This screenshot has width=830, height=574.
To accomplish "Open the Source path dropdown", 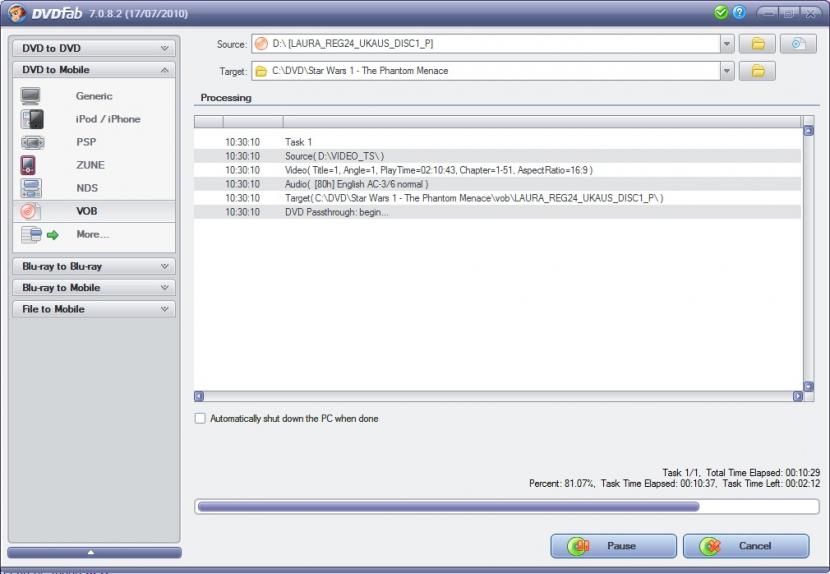I will tap(727, 43).
